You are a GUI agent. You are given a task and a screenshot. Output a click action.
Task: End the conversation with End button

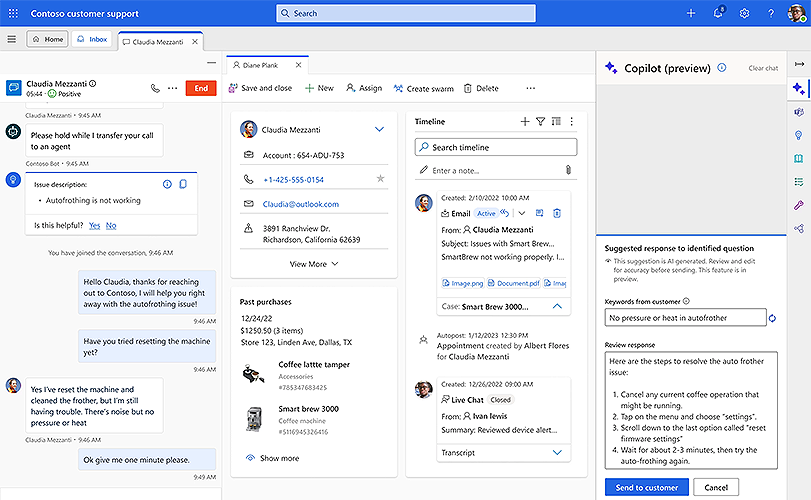(x=200, y=88)
